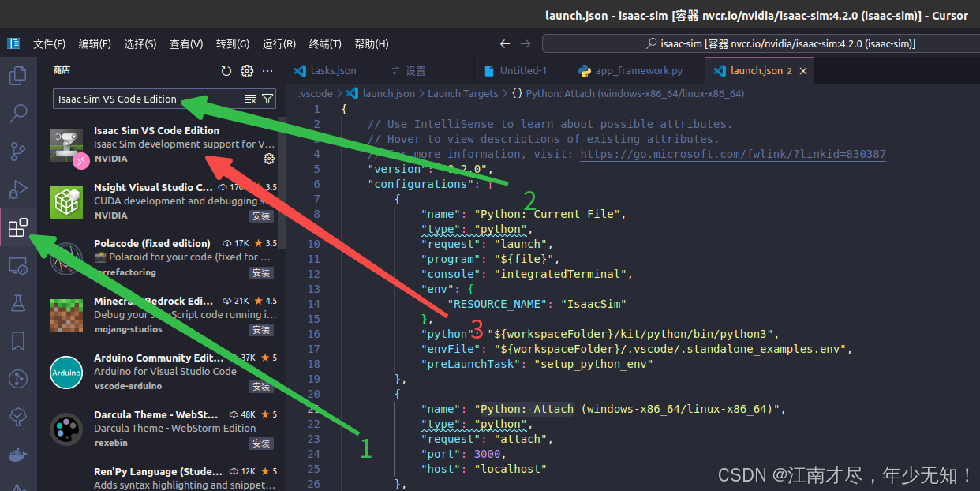The image size is (980, 491).
Task: Install Arduino Community Edition extension
Action: click(x=260, y=387)
